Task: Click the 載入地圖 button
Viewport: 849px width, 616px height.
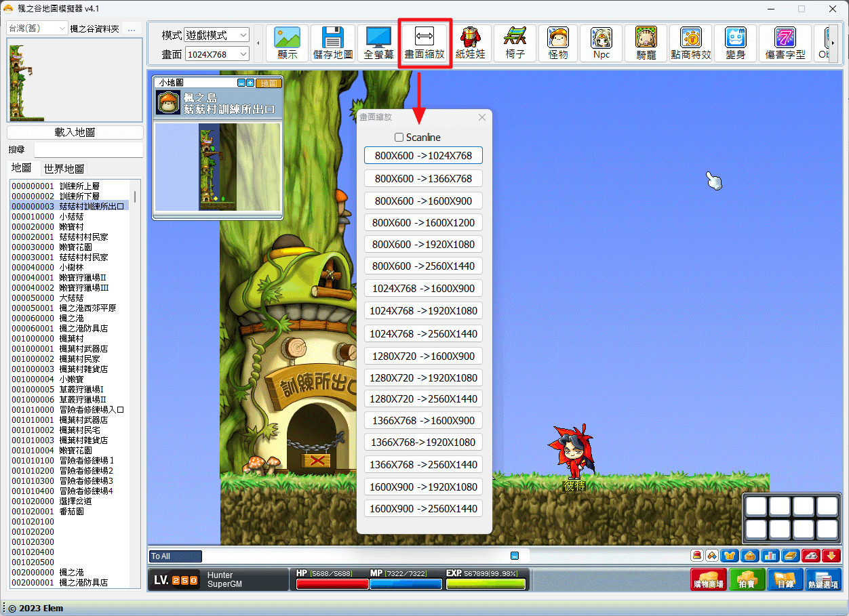Action: point(75,132)
